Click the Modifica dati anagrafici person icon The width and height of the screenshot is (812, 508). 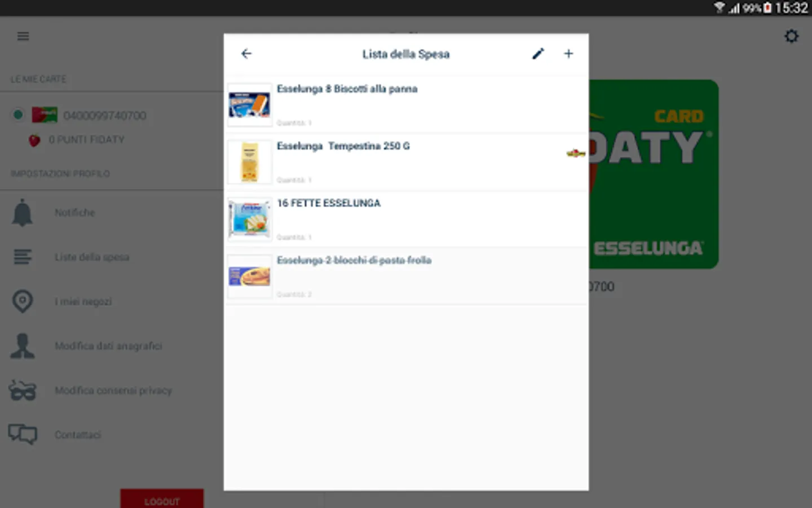(23, 346)
